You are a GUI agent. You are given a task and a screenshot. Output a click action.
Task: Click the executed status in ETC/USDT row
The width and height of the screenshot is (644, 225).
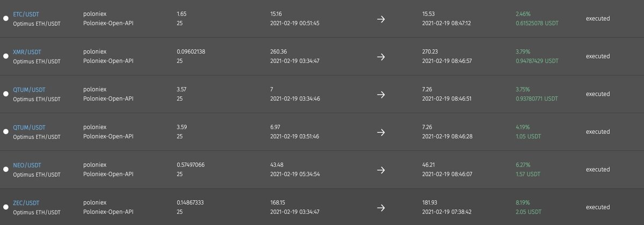pyautogui.click(x=598, y=18)
